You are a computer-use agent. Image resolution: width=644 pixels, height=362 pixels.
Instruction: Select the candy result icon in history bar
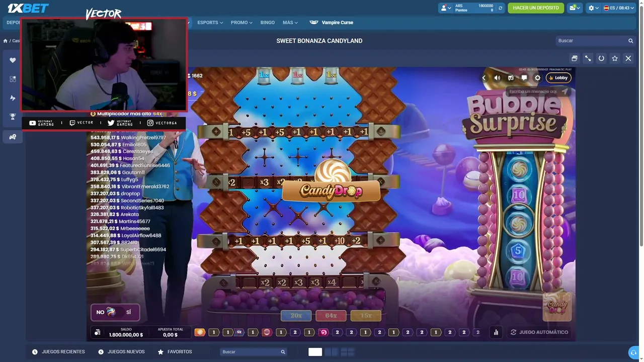pyautogui.click(x=200, y=332)
